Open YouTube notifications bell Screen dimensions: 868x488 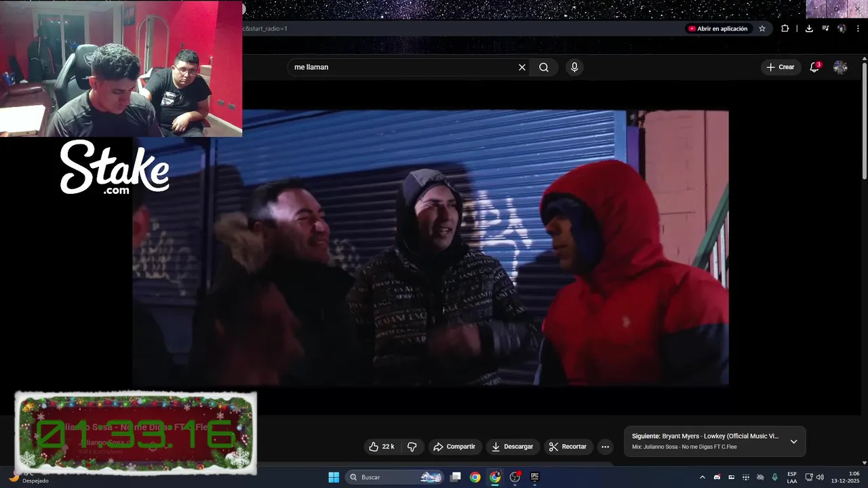pyautogui.click(x=814, y=67)
